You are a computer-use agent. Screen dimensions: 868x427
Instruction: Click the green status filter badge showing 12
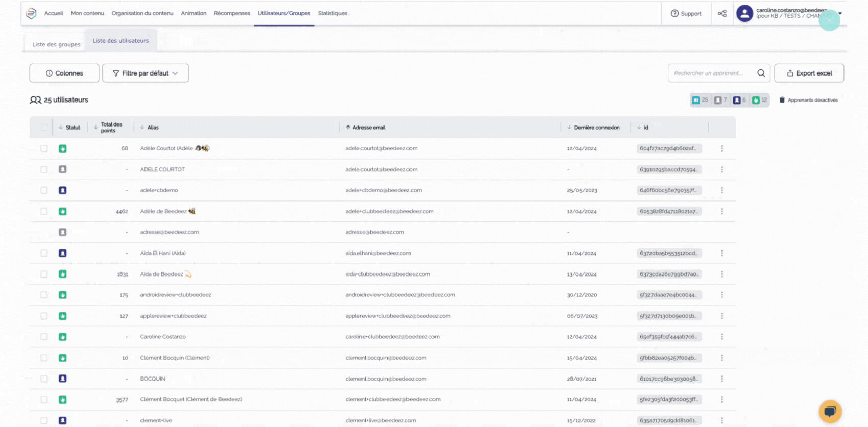[760, 100]
